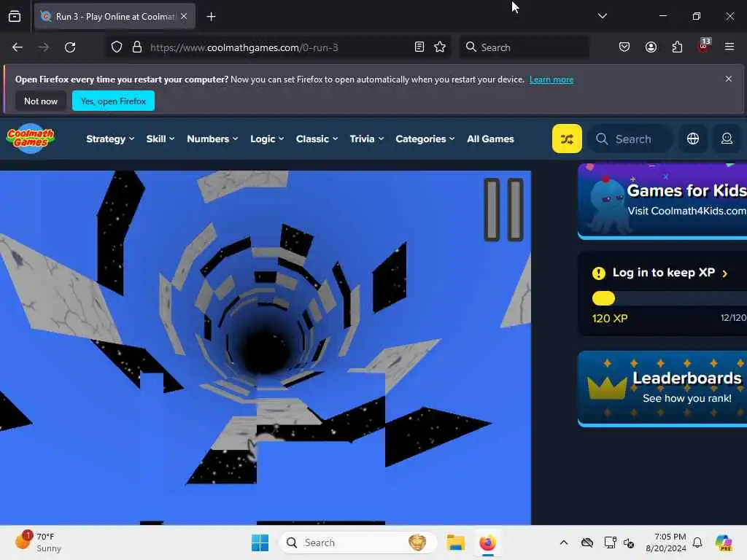Image resolution: width=747 pixels, height=560 pixels.
Task: Click the Firefox taskbar icon
Action: tap(487, 542)
